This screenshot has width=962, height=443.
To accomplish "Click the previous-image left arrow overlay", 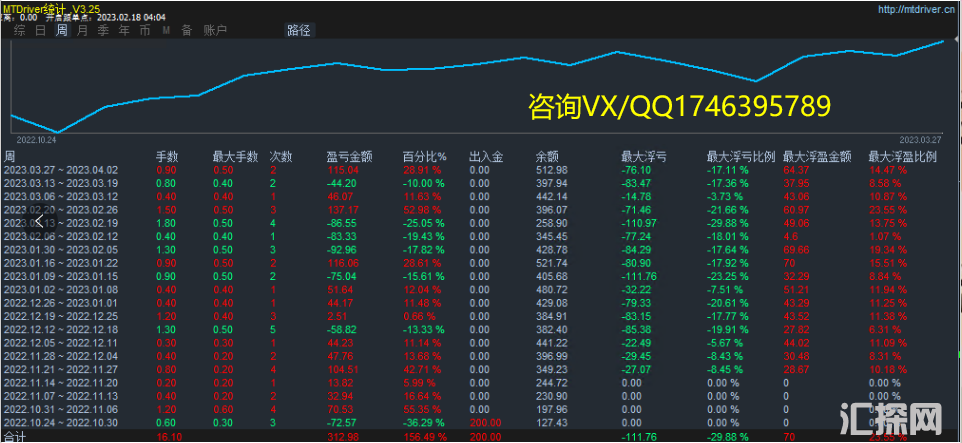I will click(40, 222).
